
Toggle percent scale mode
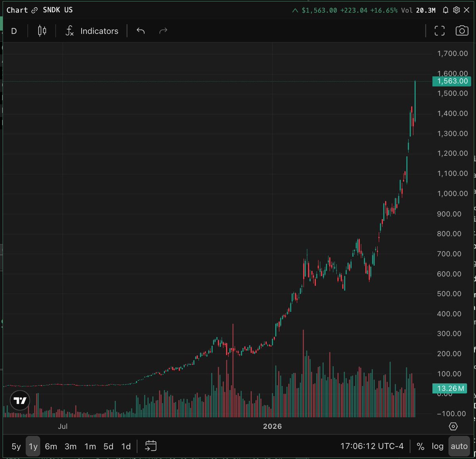[x=420, y=446]
